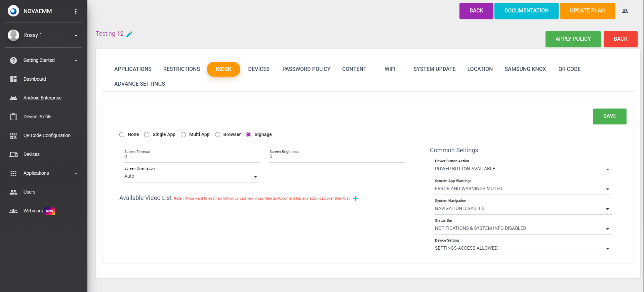Screen dimensions: 644x292
Task: Click the Screen Brightness input field
Action: (337, 157)
